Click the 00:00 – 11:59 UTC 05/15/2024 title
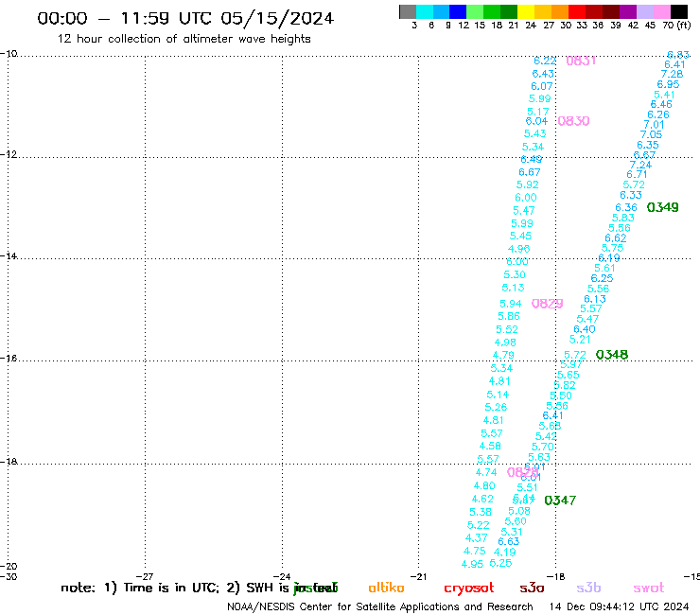 click(x=185, y=18)
